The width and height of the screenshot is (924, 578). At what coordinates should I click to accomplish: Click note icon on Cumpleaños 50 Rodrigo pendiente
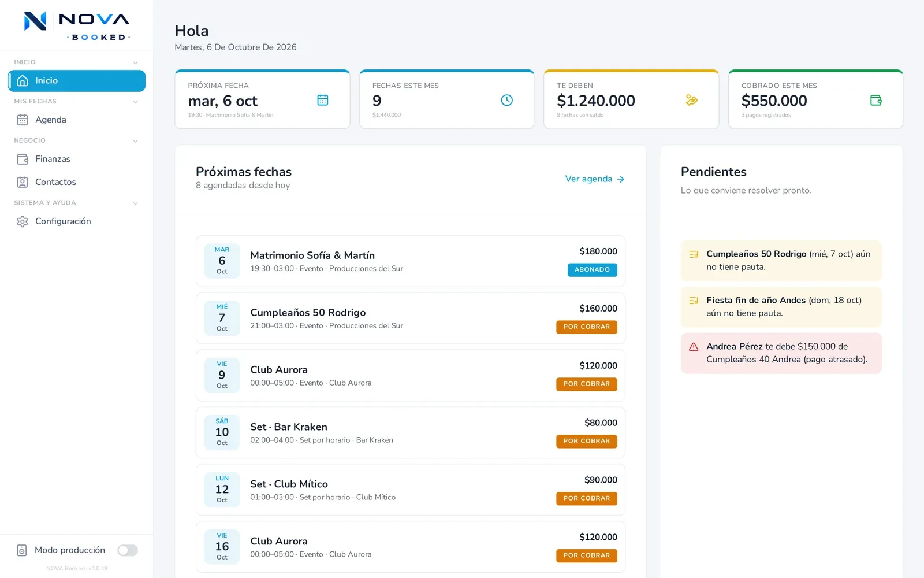(694, 254)
